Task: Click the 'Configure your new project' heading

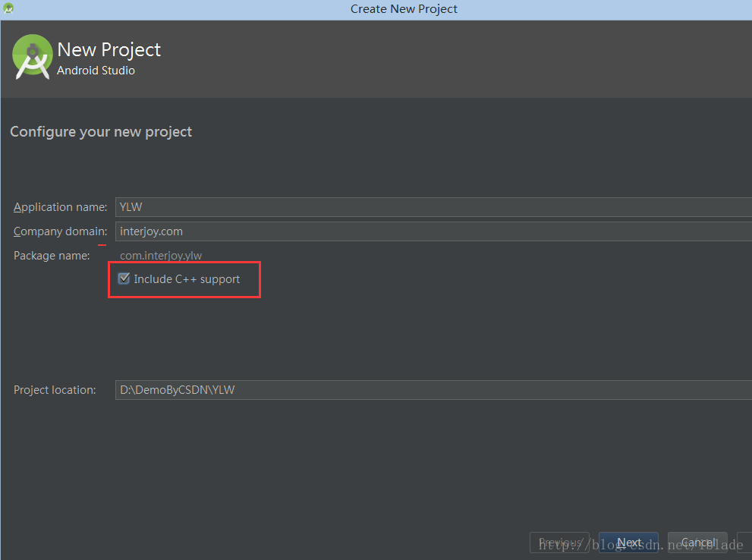Action: 101,132
